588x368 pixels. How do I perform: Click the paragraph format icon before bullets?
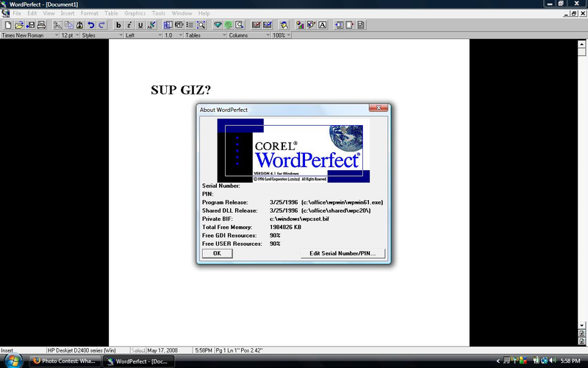click(x=179, y=25)
